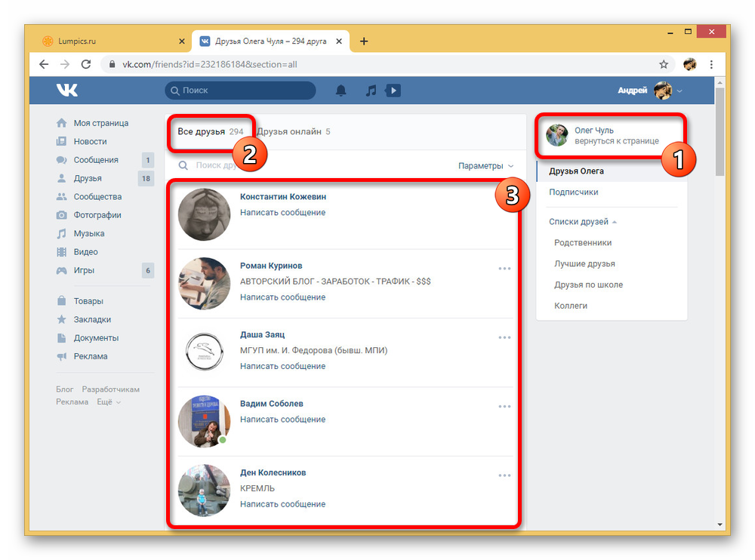Switch to the Lumpics.ru browser tab

click(112, 42)
